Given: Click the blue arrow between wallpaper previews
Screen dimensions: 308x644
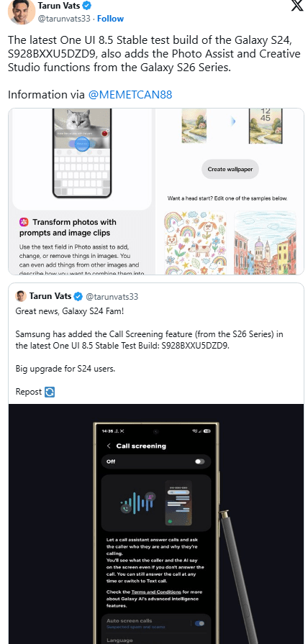Looking at the screenshot, I should coord(234,121).
